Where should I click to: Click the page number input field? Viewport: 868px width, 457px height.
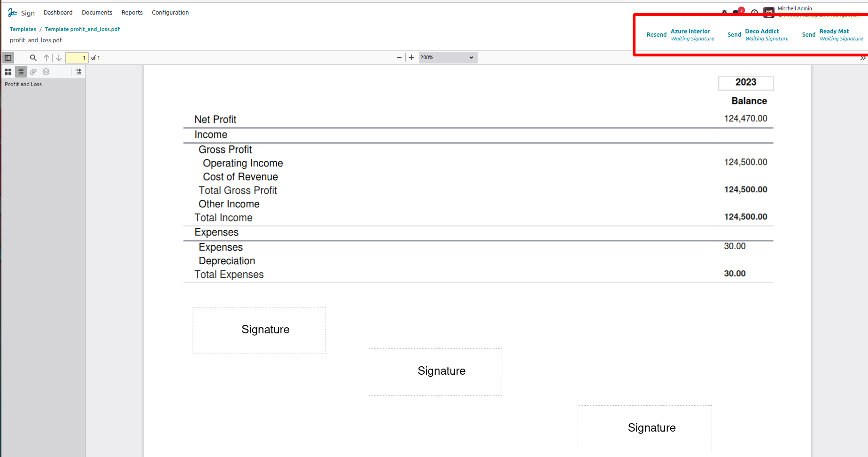tap(77, 58)
